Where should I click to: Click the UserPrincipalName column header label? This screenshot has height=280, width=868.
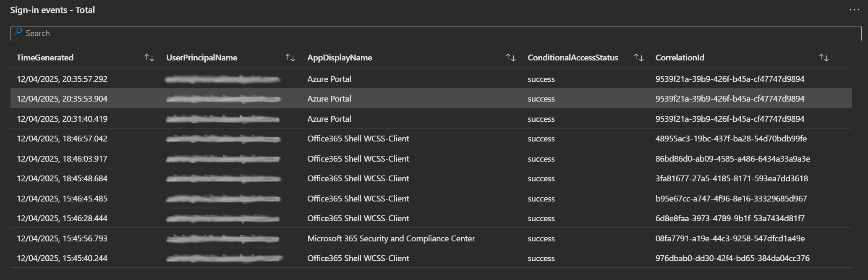coord(202,58)
